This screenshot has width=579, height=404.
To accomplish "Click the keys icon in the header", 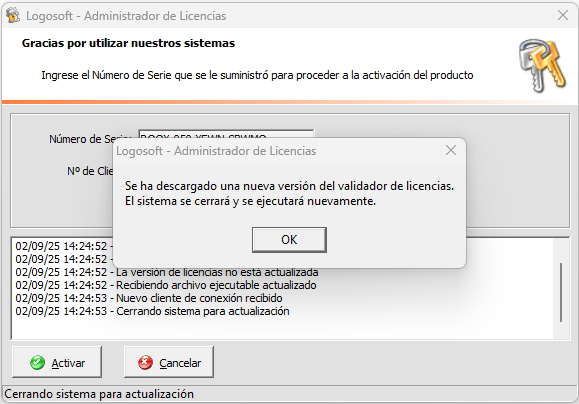I will coord(542,65).
